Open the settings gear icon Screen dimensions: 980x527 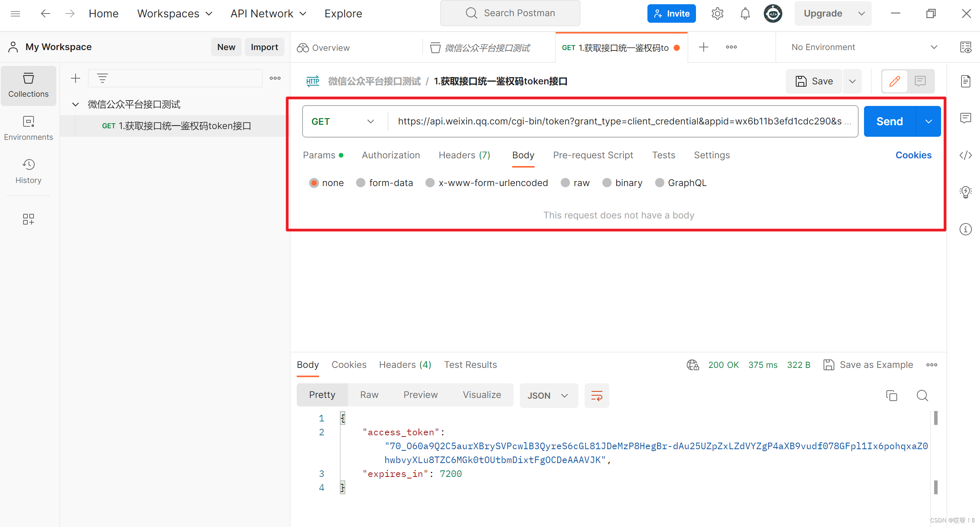717,14
